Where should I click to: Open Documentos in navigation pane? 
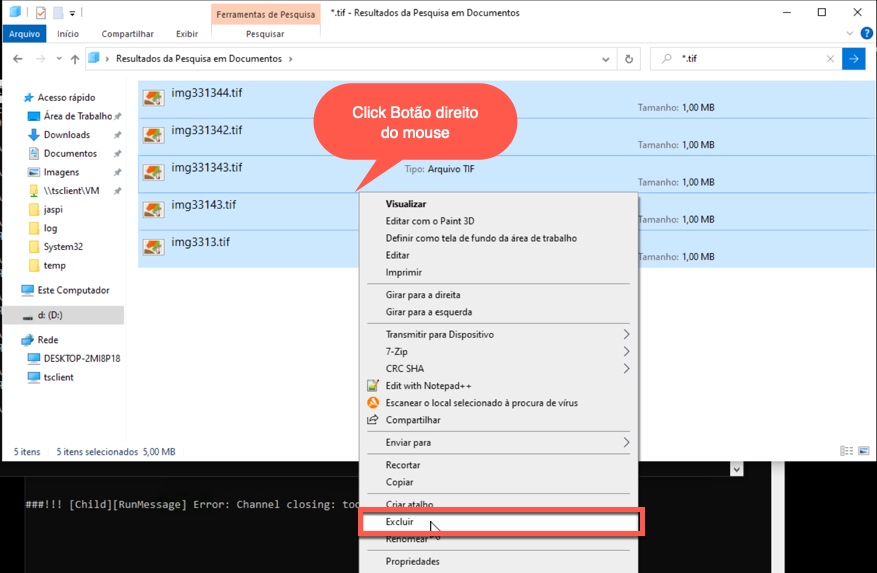click(70, 153)
